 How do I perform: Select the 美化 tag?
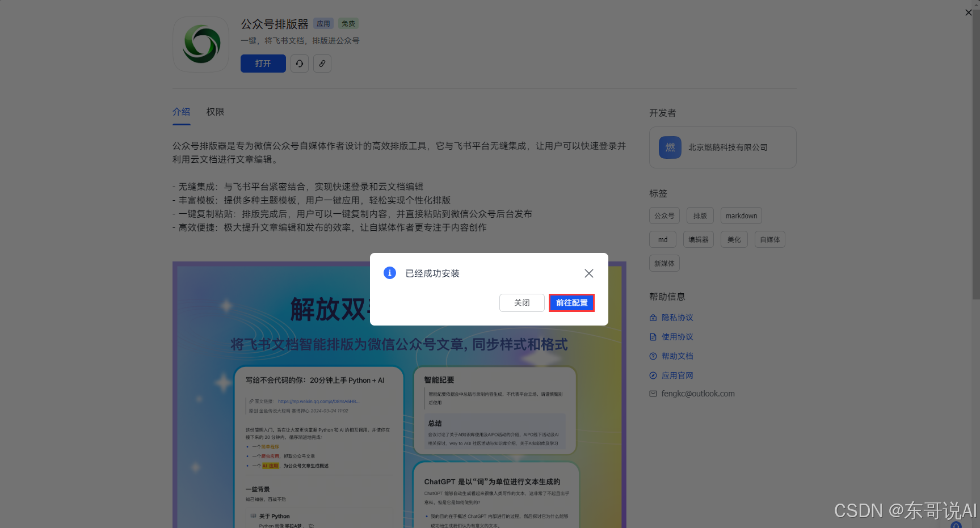click(734, 239)
